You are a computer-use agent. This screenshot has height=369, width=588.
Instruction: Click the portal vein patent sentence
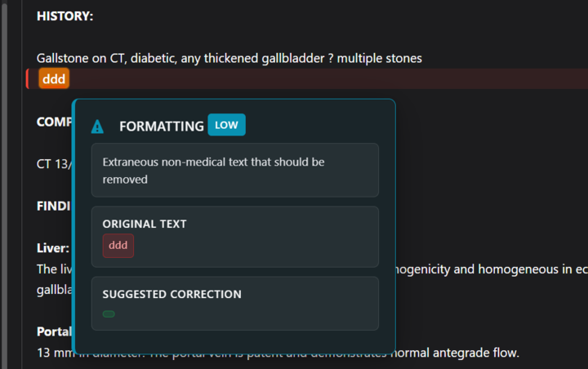(x=457, y=353)
